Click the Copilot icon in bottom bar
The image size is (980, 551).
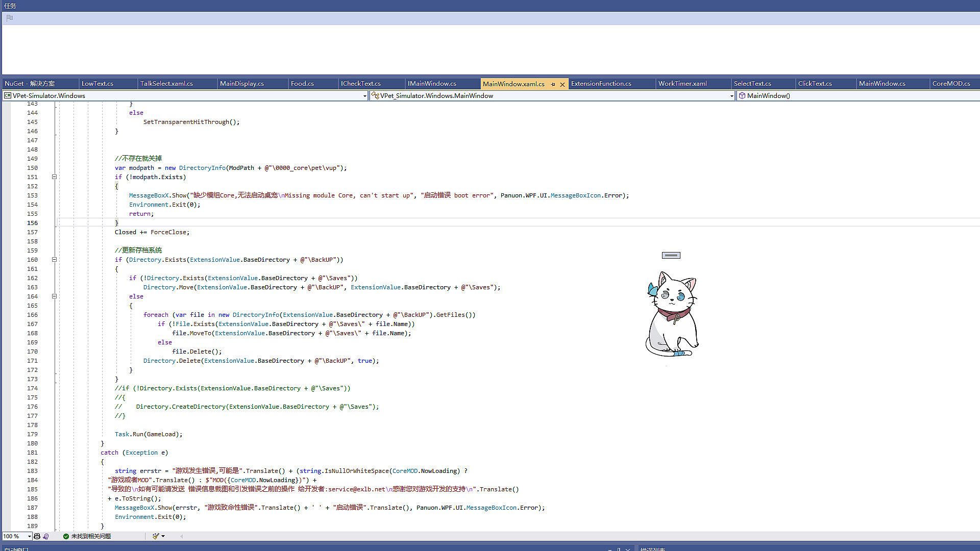click(37, 536)
